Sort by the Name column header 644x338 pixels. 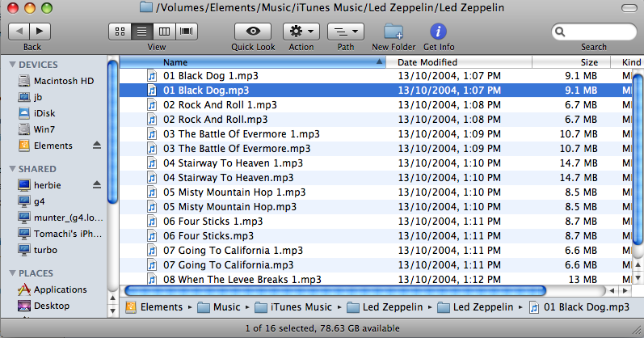pyautogui.click(x=253, y=62)
